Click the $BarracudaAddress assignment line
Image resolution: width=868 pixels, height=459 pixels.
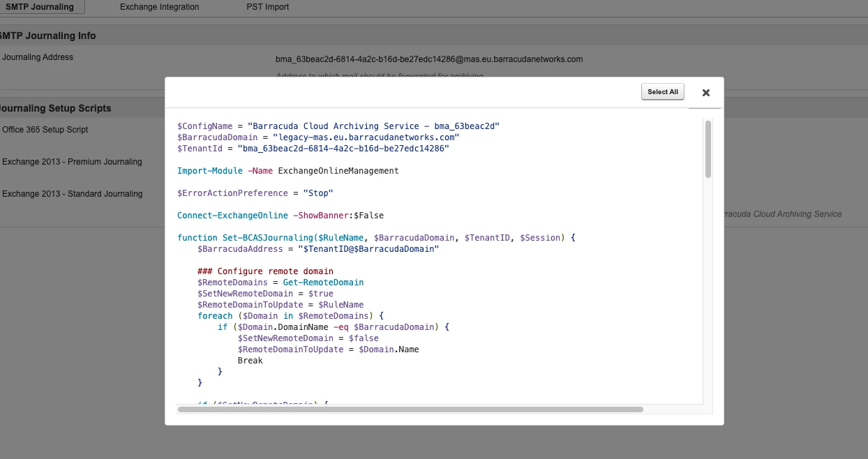[318, 249]
